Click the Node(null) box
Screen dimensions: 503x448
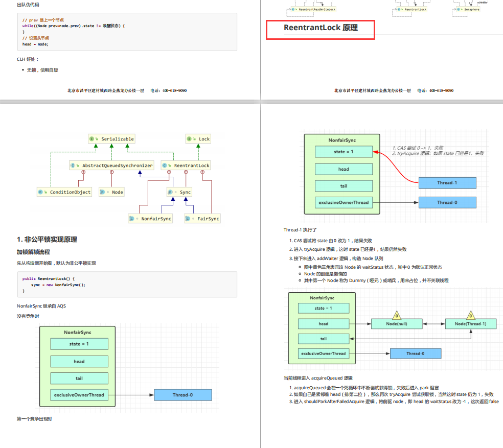397,324
